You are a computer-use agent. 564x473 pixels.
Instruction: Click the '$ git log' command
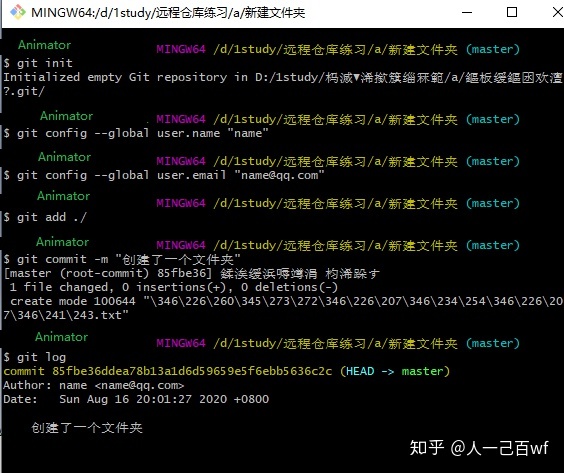point(35,358)
